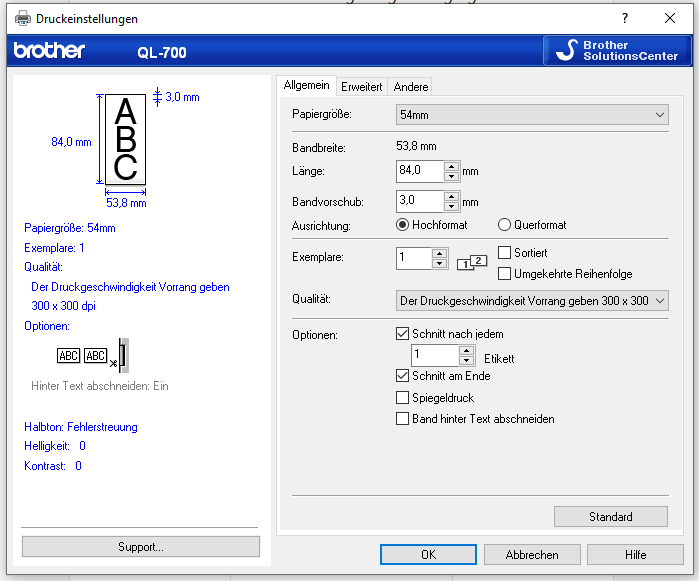Screen dimensions: 699x581
Task: Open the Papiergröße dropdown
Action: [532, 115]
